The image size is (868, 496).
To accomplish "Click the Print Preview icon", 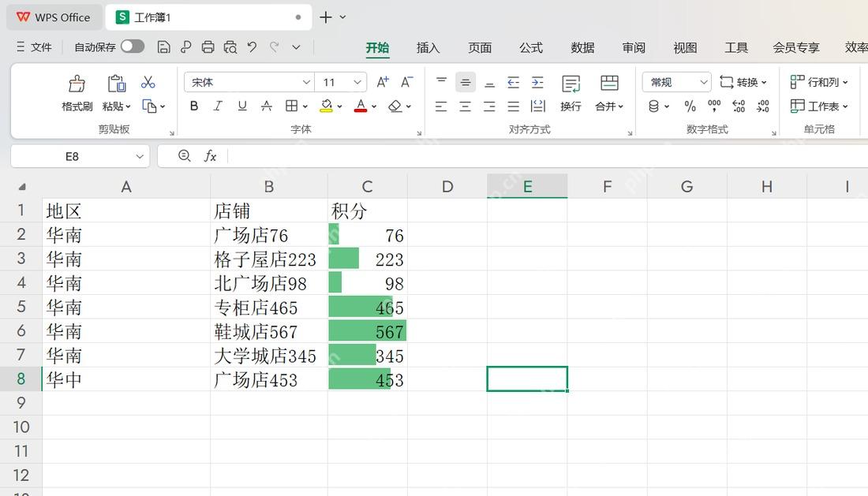I will click(x=230, y=47).
